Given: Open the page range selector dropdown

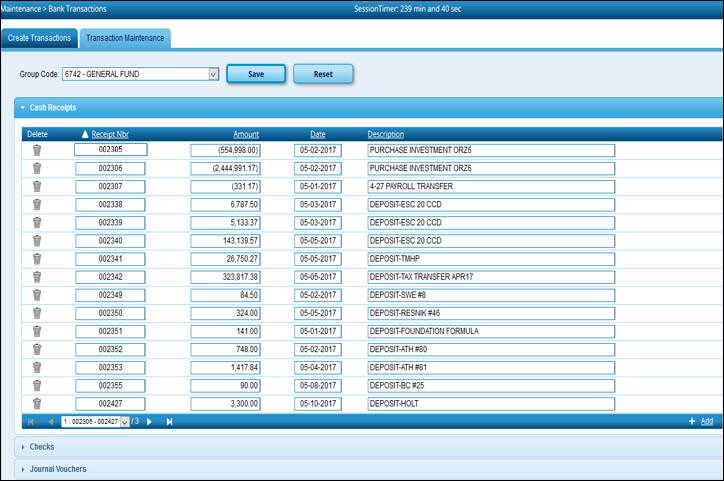Looking at the screenshot, I should click(x=125, y=422).
